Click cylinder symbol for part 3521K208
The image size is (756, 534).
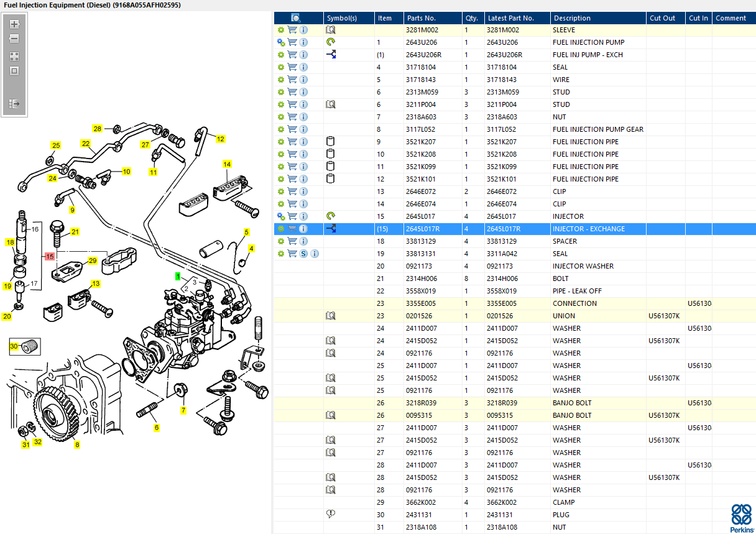coord(331,154)
